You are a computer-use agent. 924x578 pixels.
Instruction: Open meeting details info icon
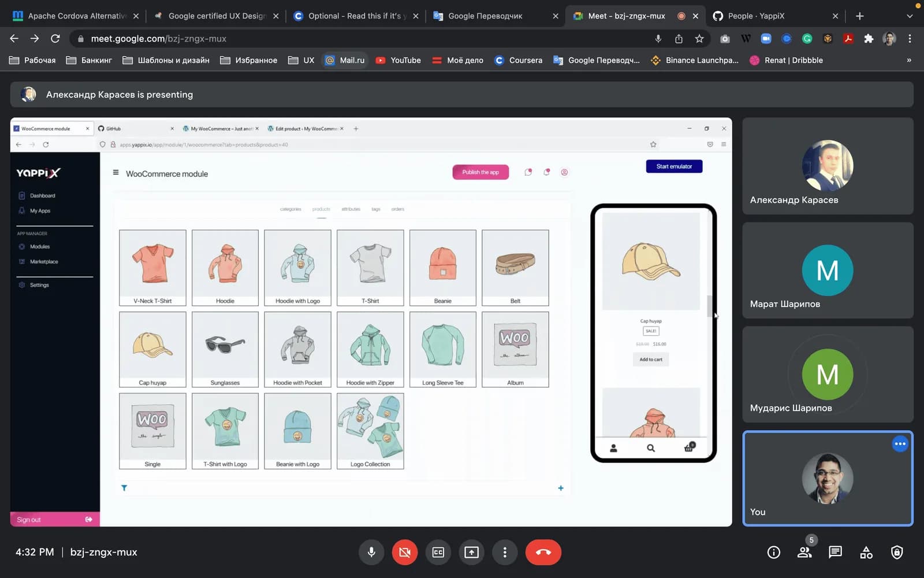coord(774,553)
